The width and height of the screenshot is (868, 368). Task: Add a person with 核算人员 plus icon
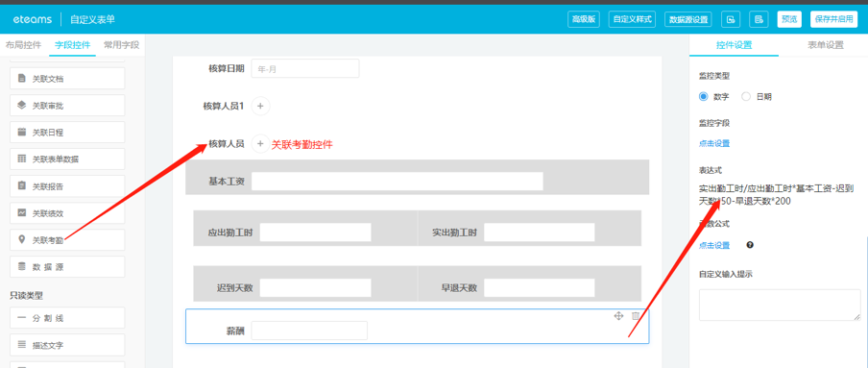261,144
